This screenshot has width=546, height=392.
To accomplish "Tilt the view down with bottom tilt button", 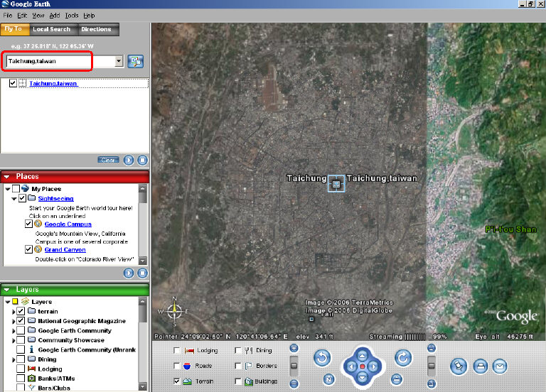I will 432,383.
